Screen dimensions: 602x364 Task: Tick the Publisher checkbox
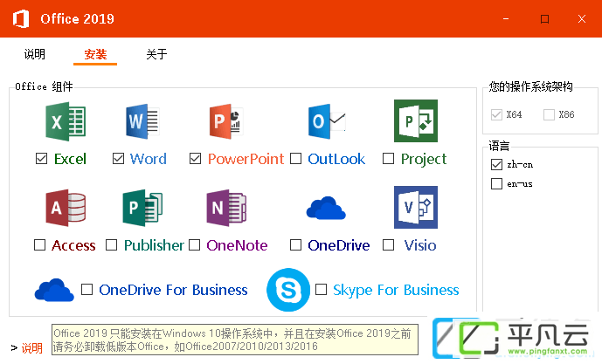tap(111, 244)
